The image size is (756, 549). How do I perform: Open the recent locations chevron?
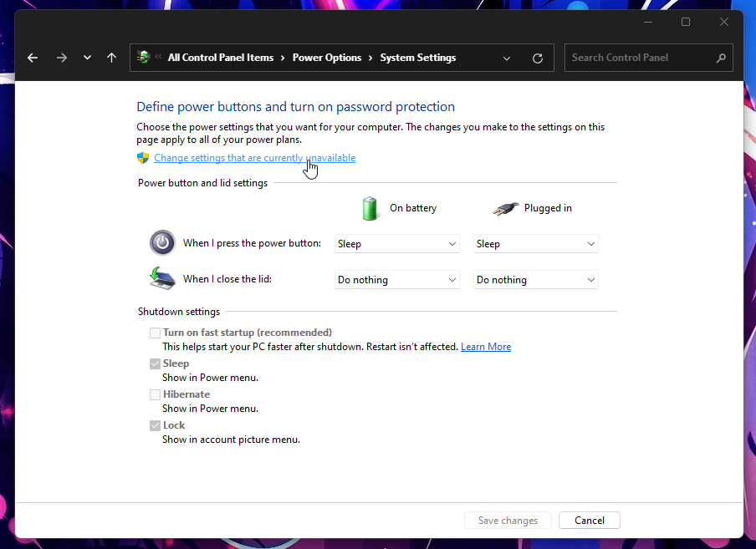pos(87,58)
